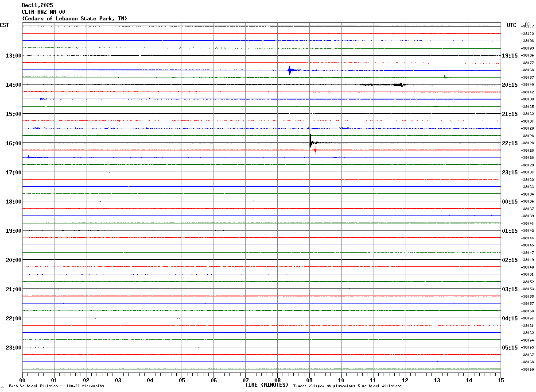Click the '-38047' DC offset value

pos(528,253)
